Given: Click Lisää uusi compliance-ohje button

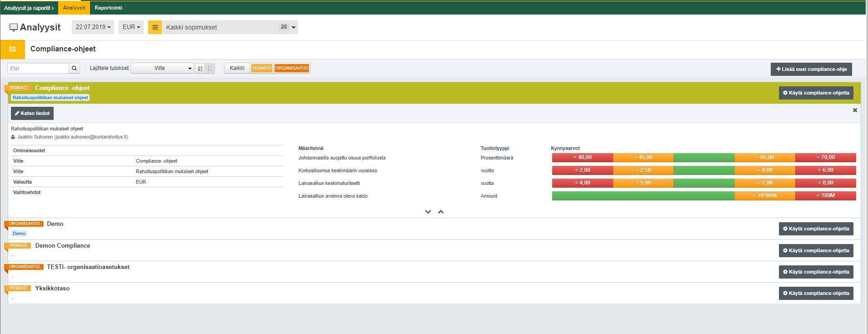Looking at the screenshot, I should point(811,70).
